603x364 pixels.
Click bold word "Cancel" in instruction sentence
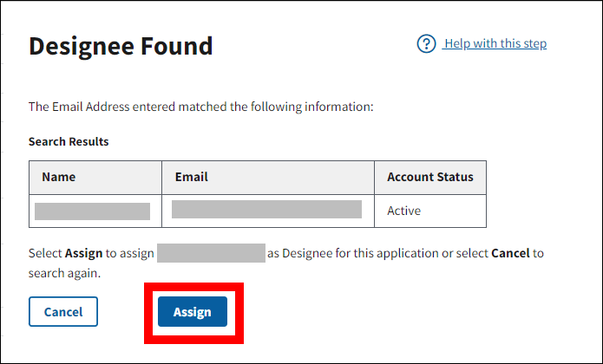510,254
